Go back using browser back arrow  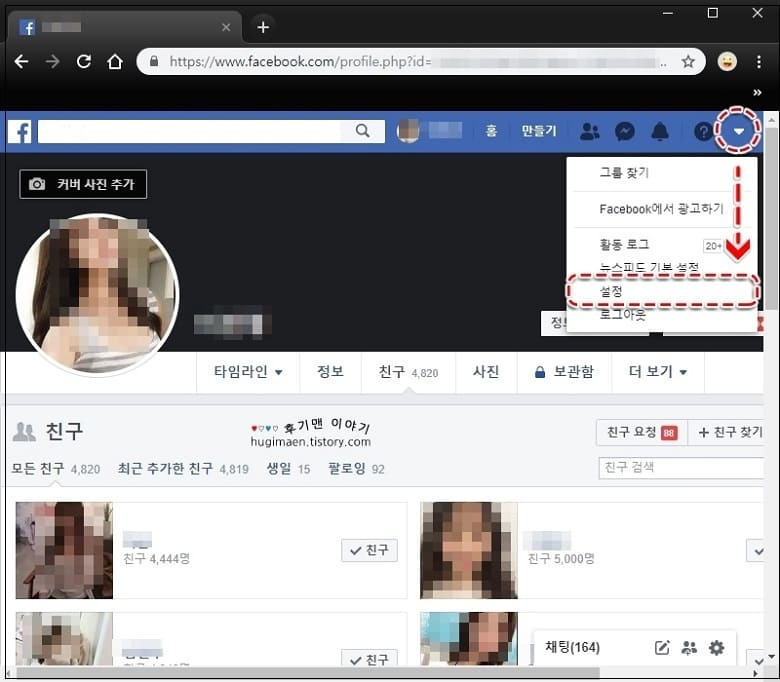[x=21, y=62]
